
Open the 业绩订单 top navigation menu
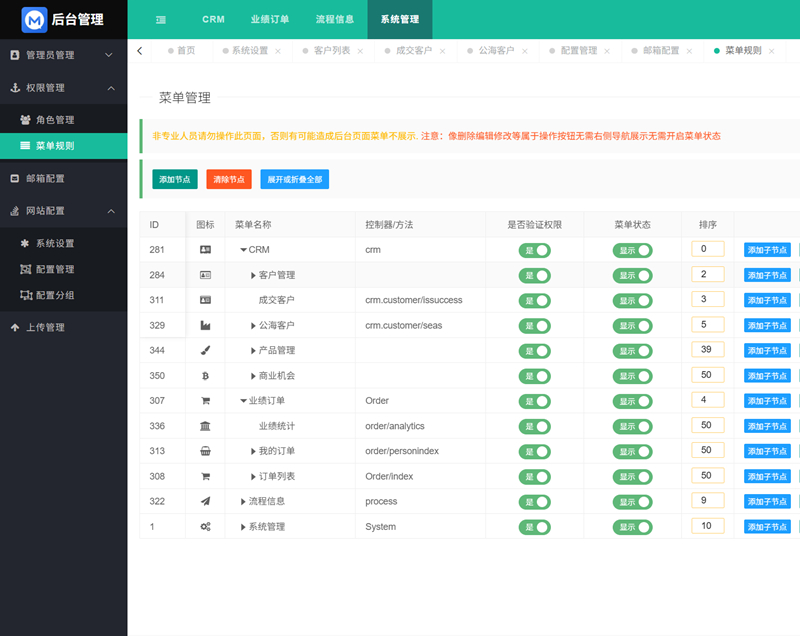[269, 20]
